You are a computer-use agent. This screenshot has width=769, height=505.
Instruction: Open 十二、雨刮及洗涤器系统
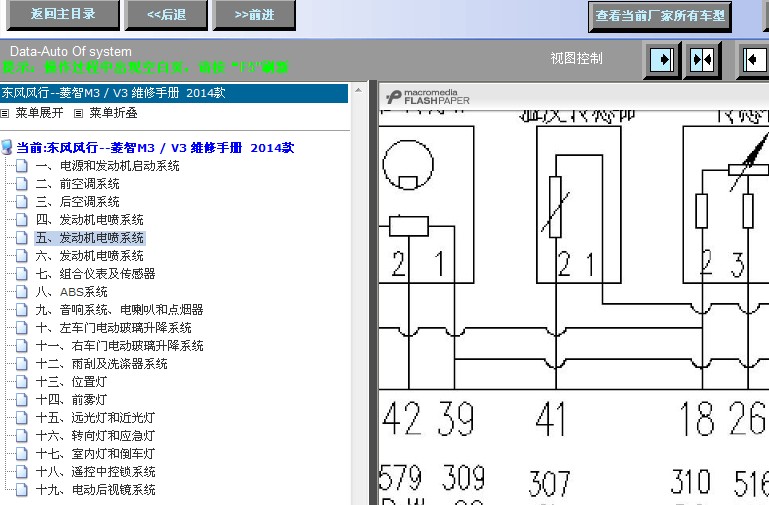click(x=102, y=364)
